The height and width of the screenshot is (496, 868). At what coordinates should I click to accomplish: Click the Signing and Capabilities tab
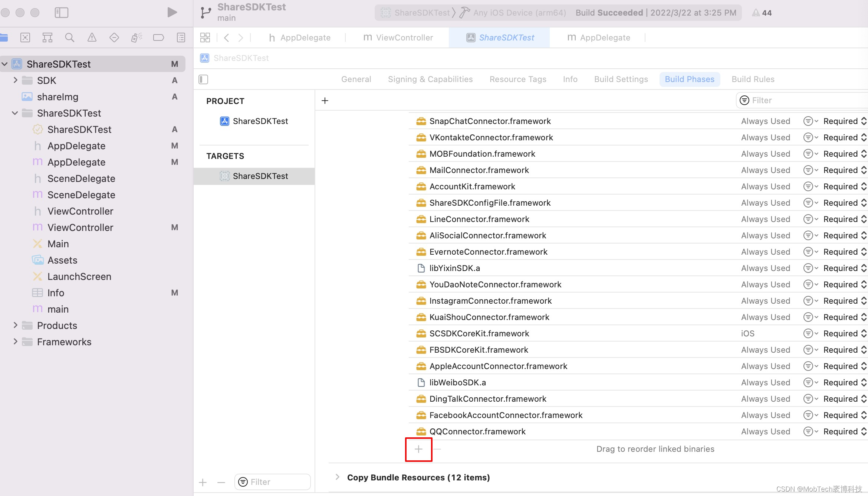pos(430,78)
